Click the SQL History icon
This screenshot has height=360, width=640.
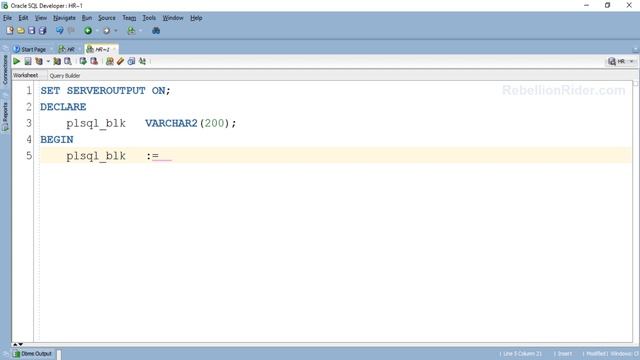pos(131,61)
